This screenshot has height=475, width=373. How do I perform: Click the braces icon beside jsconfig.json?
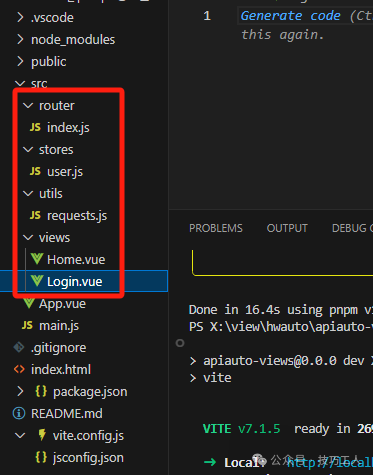click(x=41, y=457)
